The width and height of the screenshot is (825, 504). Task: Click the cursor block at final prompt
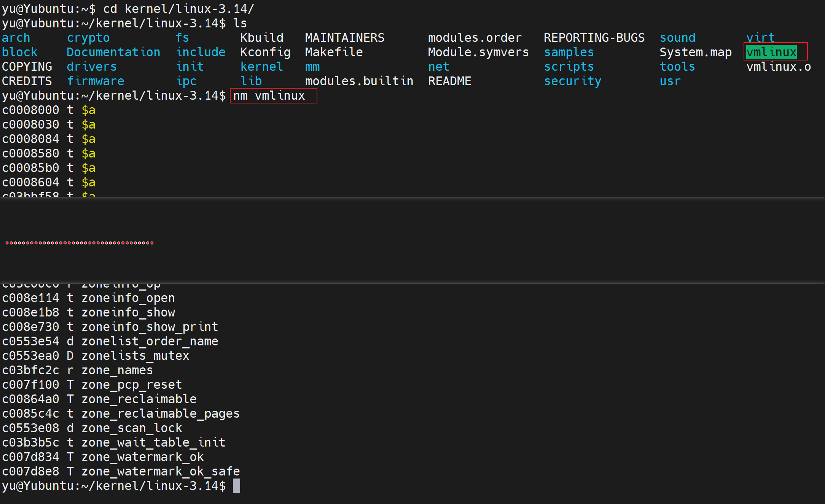click(x=236, y=486)
